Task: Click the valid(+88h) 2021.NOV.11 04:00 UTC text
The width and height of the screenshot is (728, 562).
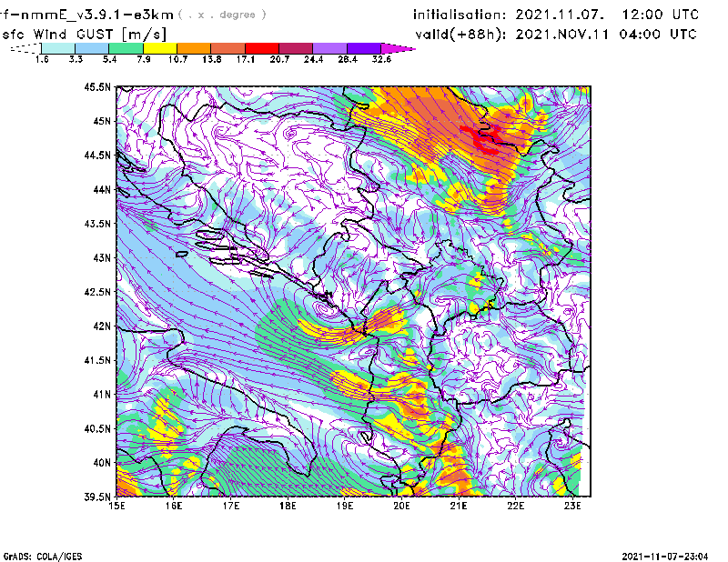Action: click(x=556, y=35)
